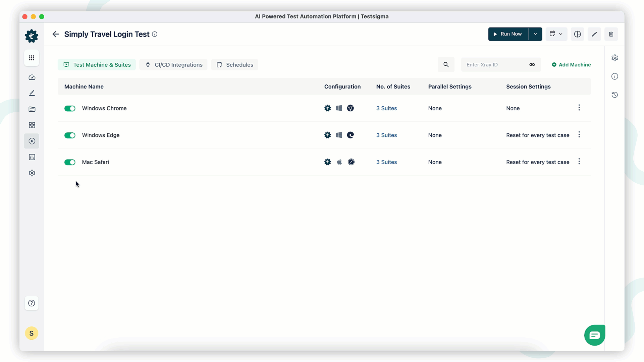Click the Machine Name column header
Image resolution: width=644 pixels, height=362 pixels.
coord(84,86)
